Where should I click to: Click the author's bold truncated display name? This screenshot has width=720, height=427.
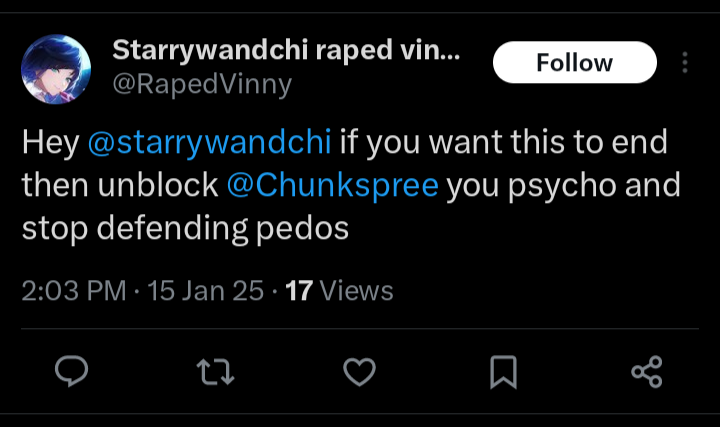[x=270, y=50]
